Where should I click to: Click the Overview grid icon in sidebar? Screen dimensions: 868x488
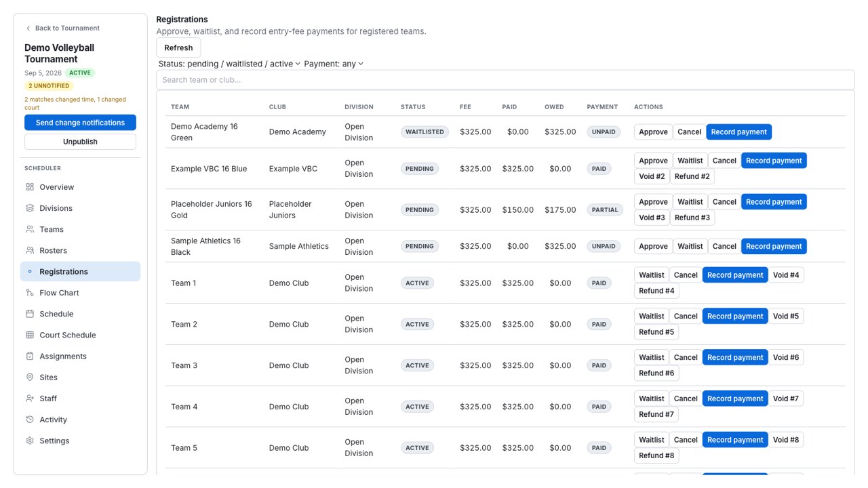point(30,187)
